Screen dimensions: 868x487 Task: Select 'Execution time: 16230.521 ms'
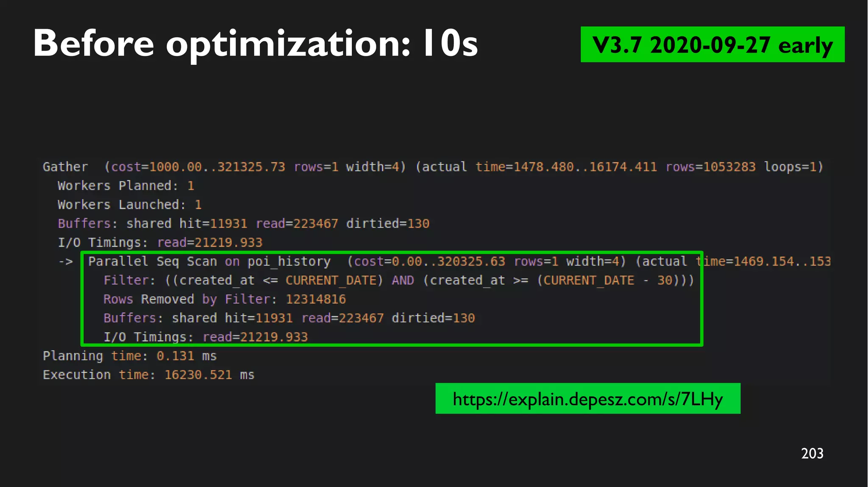point(148,375)
